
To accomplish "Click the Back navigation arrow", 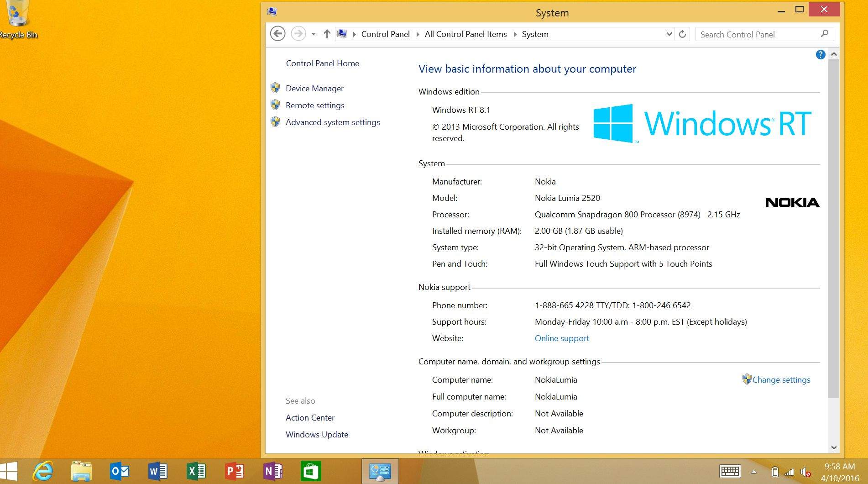I will coord(277,34).
